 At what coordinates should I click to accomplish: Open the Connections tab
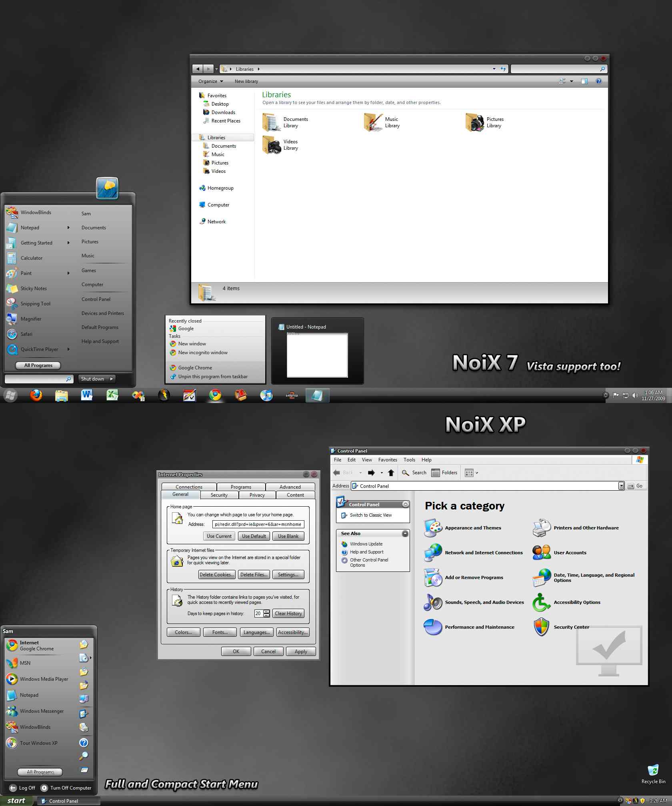click(x=189, y=487)
